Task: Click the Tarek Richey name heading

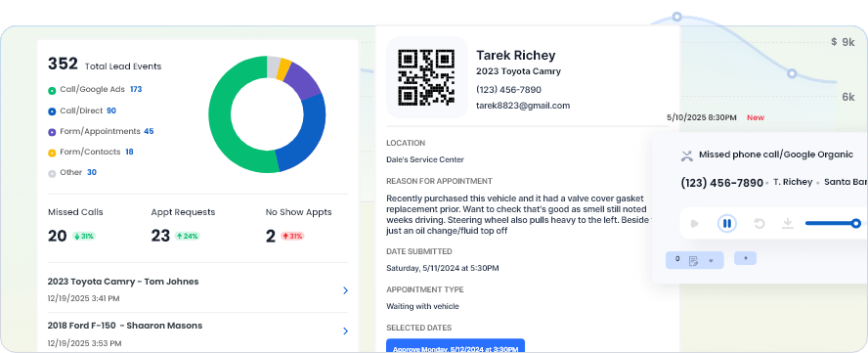Action: coord(516,55)
